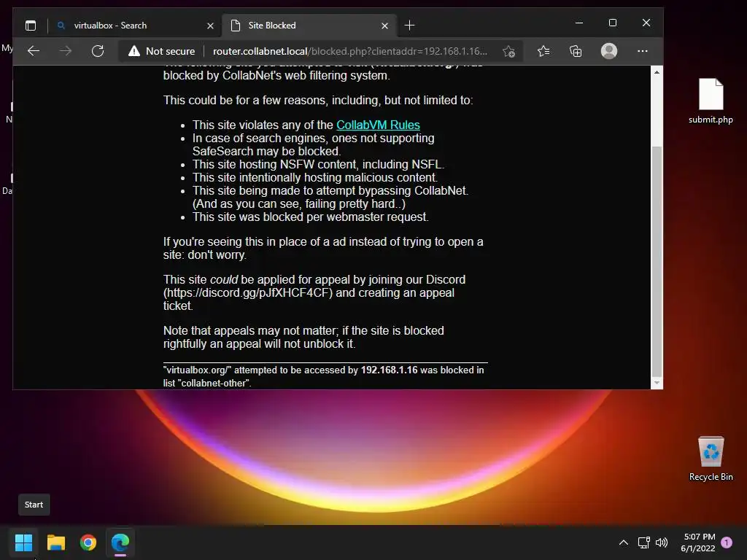Open the tab actions menu icon
The height and width of the screenshot is (560, 747).
coord(31,26)
